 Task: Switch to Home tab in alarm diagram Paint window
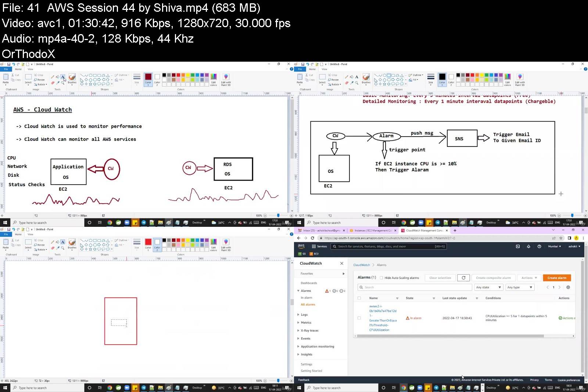(312, 69)
